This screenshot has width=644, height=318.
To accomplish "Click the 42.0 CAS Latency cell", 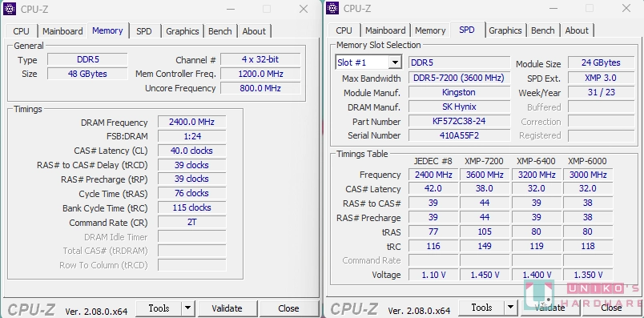I will [433, 188].
